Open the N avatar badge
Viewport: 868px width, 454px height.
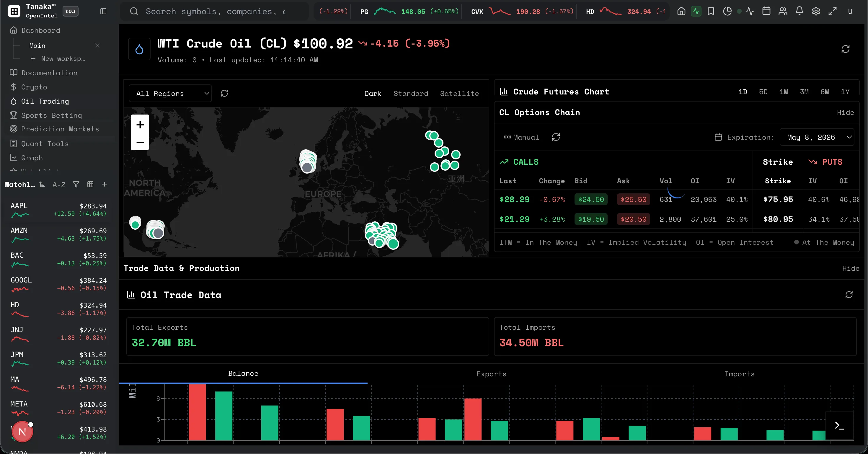click(22, 432)
